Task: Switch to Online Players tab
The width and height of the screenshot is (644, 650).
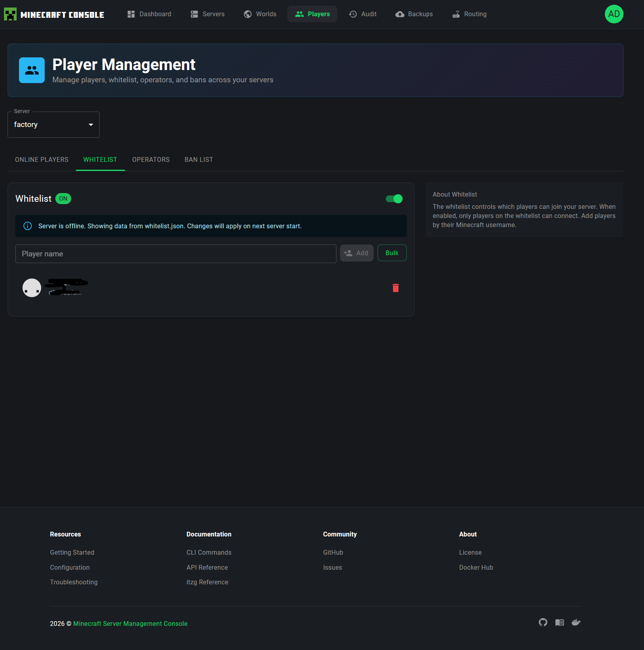Action: pyautogui.click(x=42, y=159)
